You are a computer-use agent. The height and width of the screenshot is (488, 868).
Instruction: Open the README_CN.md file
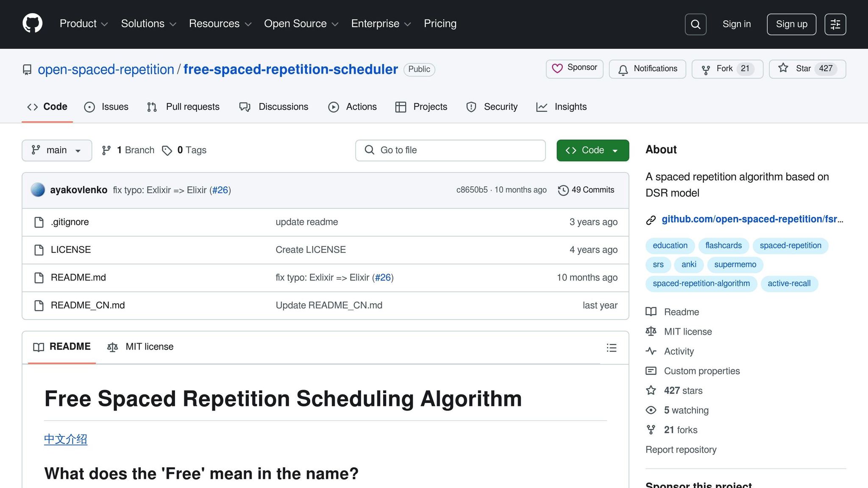pos(88,305)
